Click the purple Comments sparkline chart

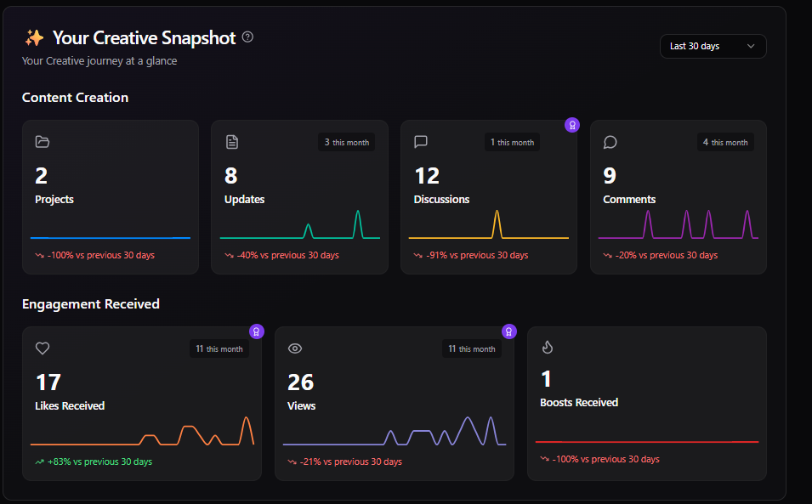pos(679,224)
